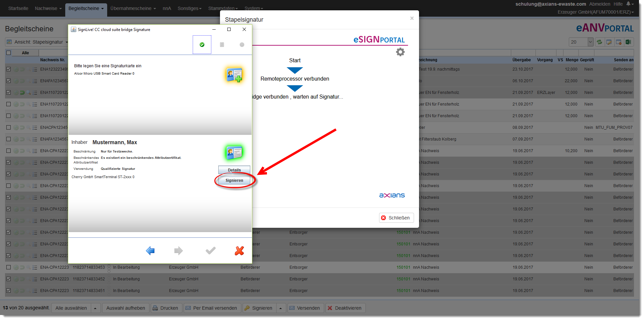Image resolution: width=644 pixels, height=320 pixels.
Task: Click the magnifier icon in row ENACPA12345
Action: (29, 128)
